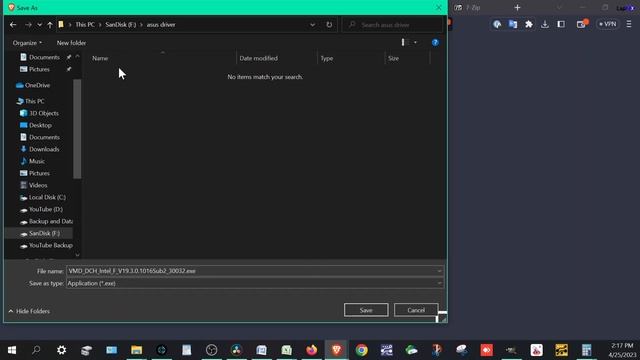
Task: Click the "Search asus driver" search box
Action: click(392, 25)
